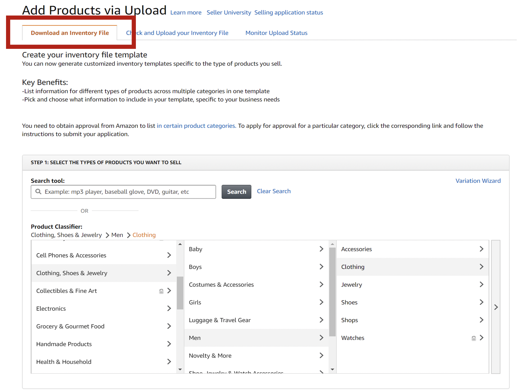Select Costumes & Accessories row

256,285
